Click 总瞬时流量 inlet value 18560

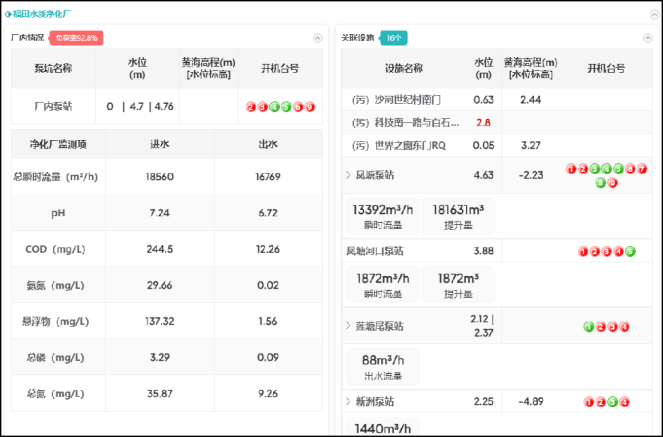pyautogui.click(x=159, y=177)
